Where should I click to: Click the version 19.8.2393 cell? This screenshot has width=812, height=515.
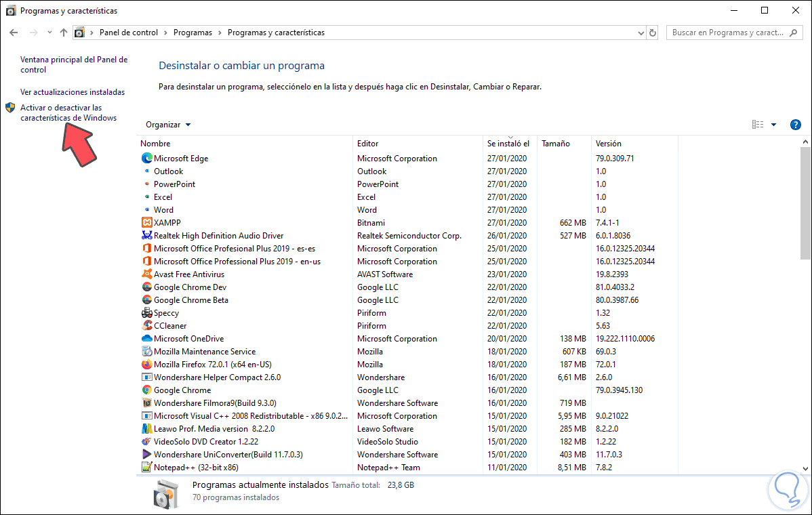611,274
